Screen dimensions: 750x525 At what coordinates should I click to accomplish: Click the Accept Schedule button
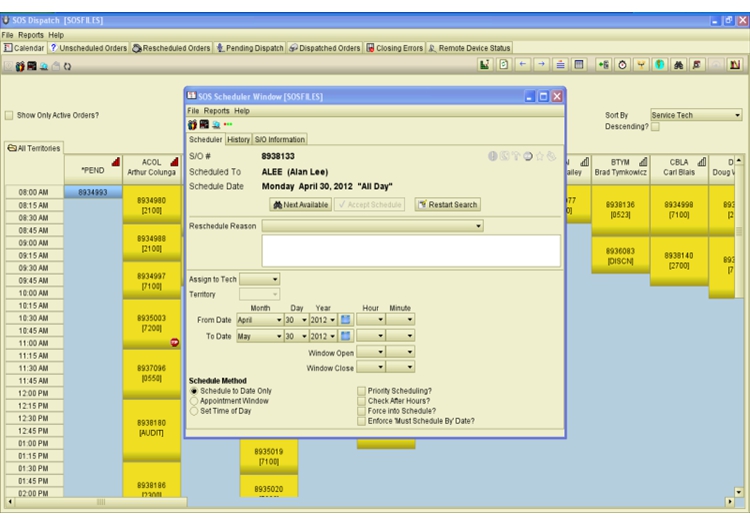coord(369,205)
